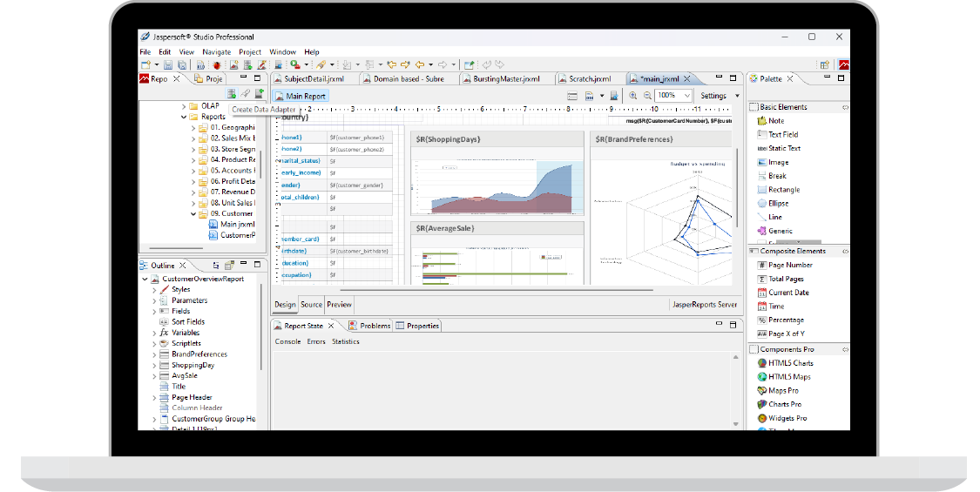The image size is (980, 492).
Task: Select the Page Number composite element
Action: [x=785, y=265]
